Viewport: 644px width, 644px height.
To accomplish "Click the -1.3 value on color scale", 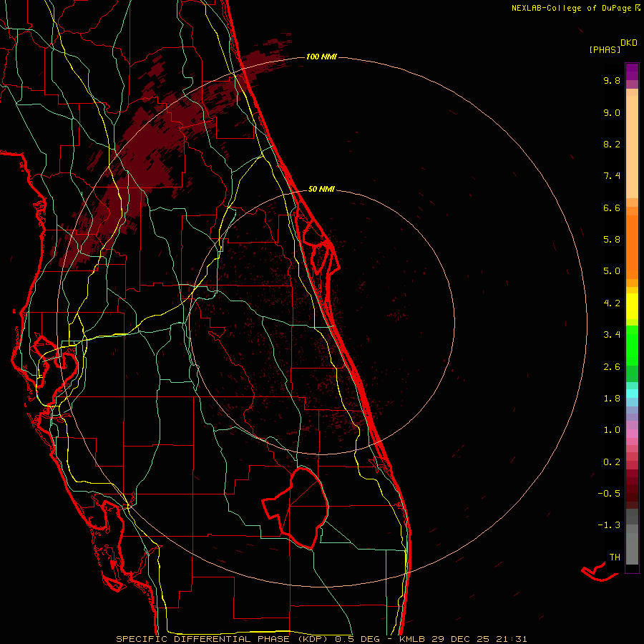I will (x=609, y=526).
